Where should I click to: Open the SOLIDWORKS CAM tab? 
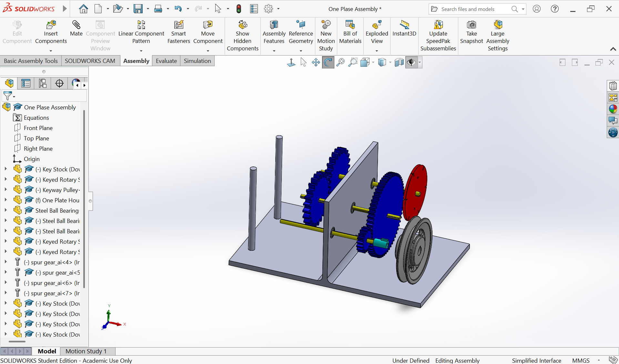pos(90,61)
